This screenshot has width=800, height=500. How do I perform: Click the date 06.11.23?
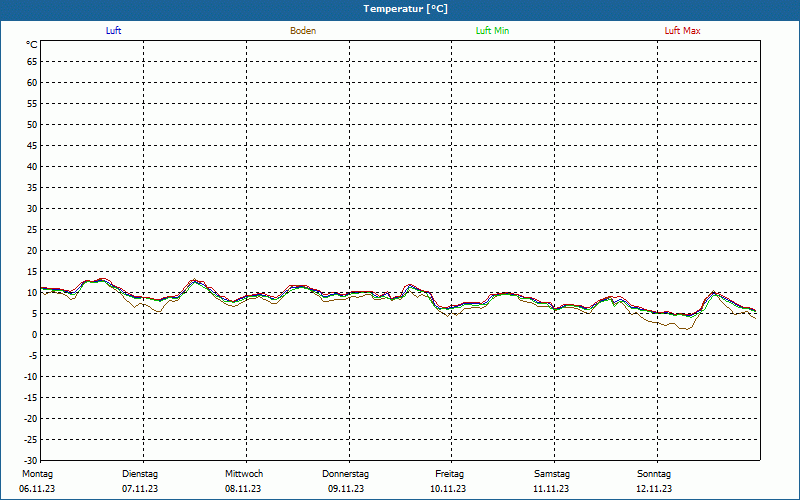(37, 489)
